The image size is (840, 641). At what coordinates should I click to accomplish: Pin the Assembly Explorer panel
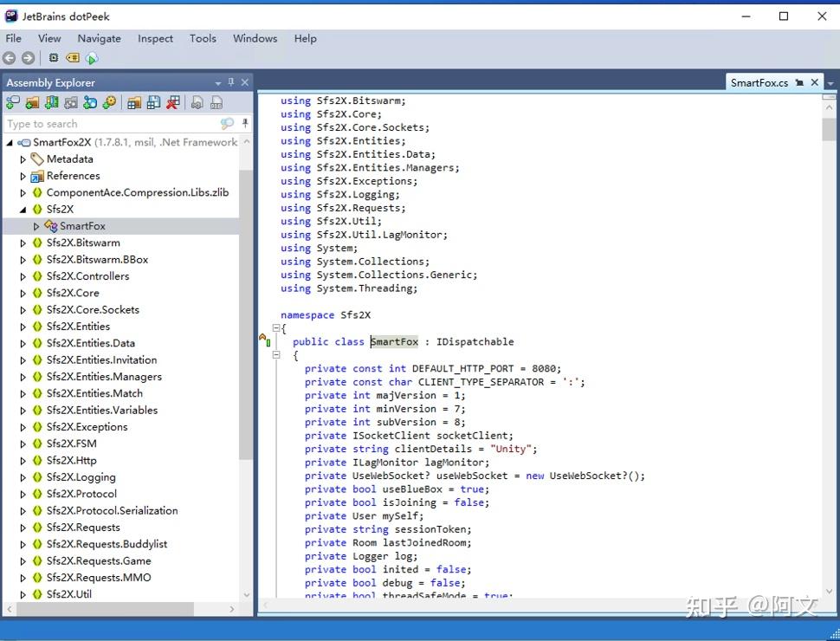click(x=231, y=82)
